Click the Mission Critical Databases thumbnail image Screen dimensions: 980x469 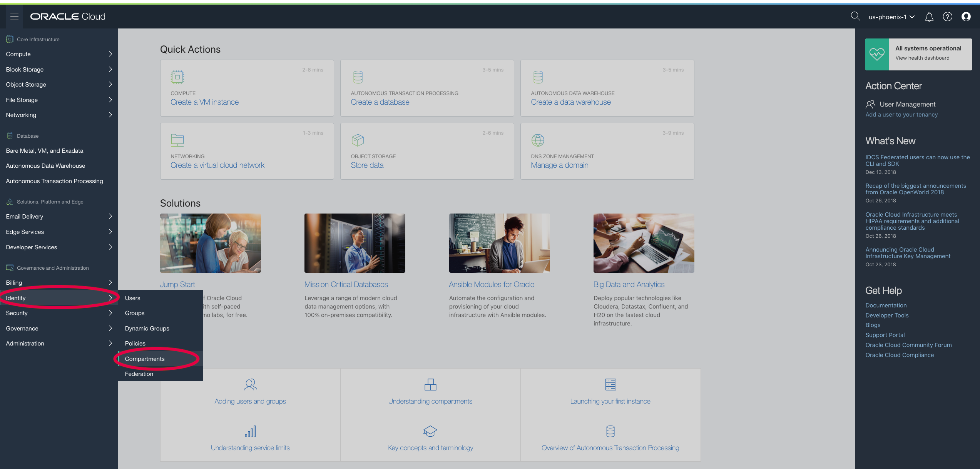(x=355, y=243)
